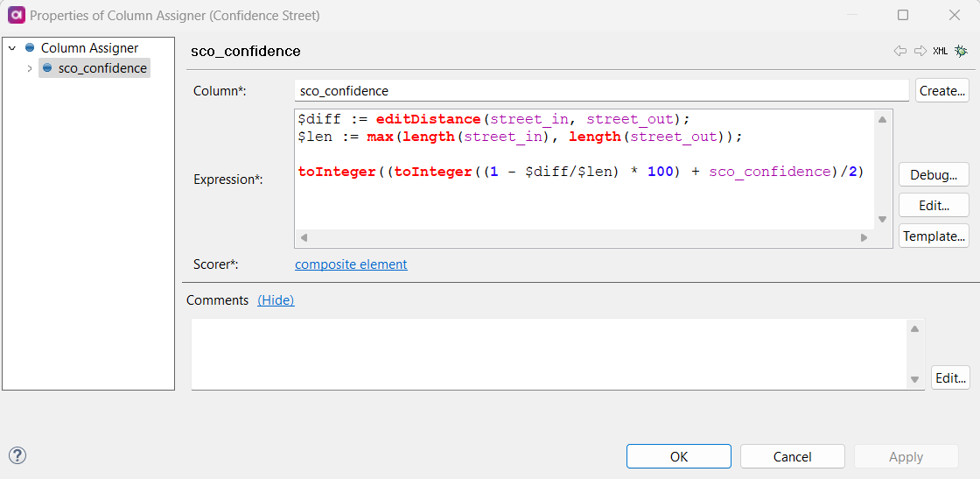Click the back arrow navigation icon
The image size is (980, 479).
point(899,52)
